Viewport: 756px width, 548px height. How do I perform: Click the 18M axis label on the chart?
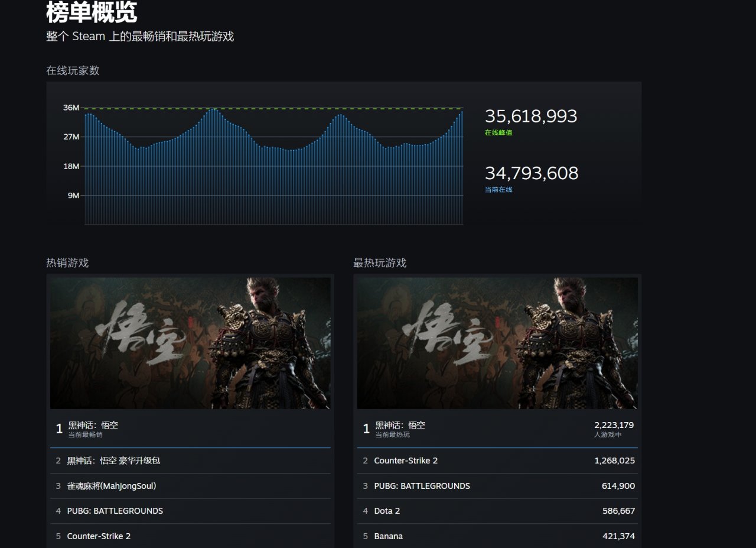[71, 166]
